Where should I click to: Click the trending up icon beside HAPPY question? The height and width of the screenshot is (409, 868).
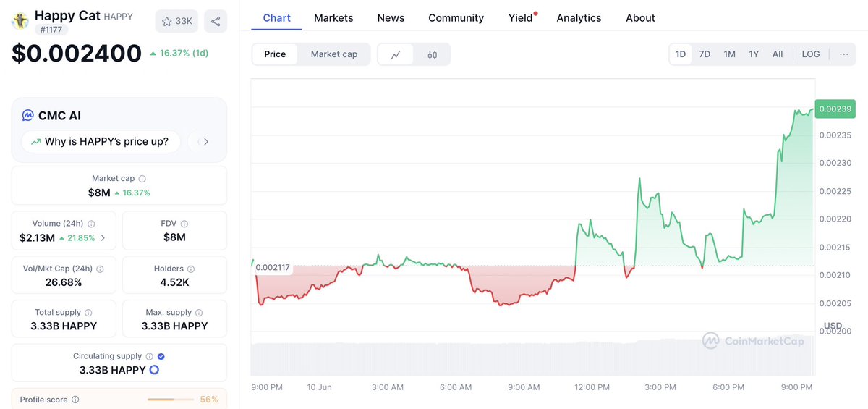pos(35,142)
